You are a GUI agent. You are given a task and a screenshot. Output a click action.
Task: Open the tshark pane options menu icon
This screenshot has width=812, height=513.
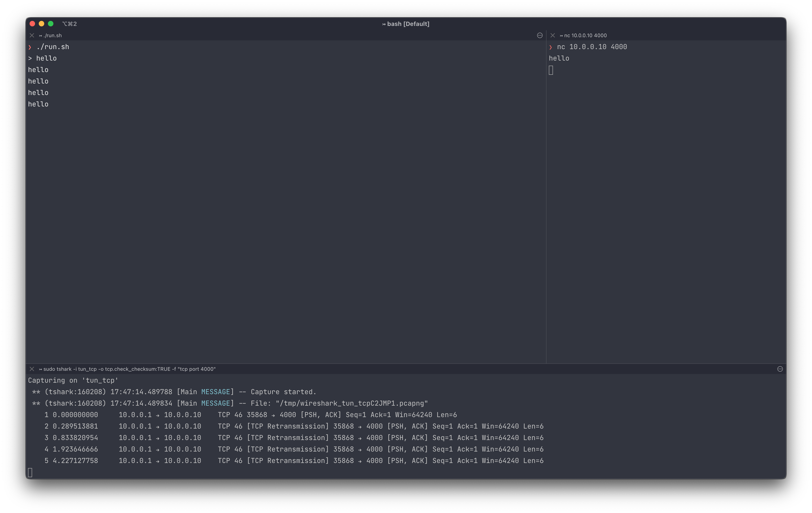[780, 369]
